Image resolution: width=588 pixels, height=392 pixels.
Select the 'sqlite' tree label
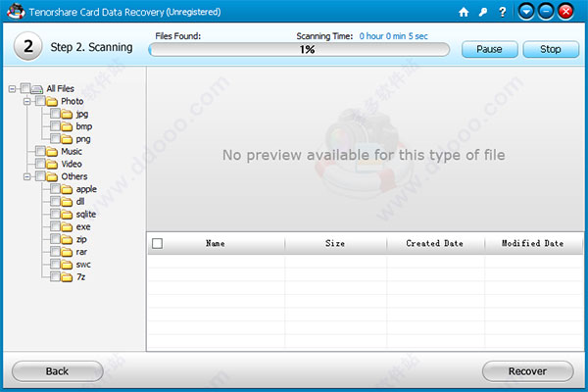[86, 215]
